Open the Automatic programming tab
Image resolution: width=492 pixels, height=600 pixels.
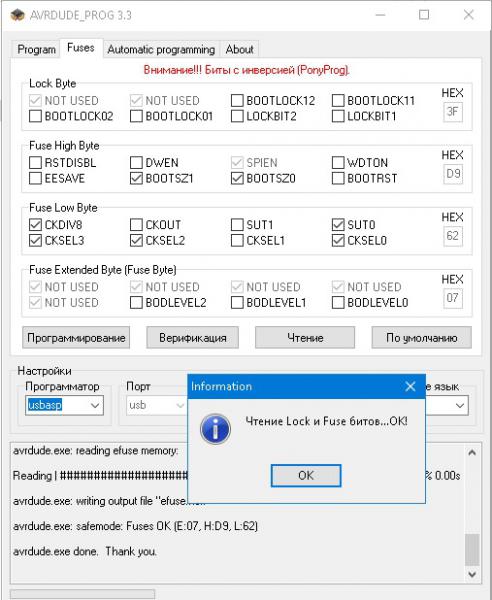click(161, 49)
